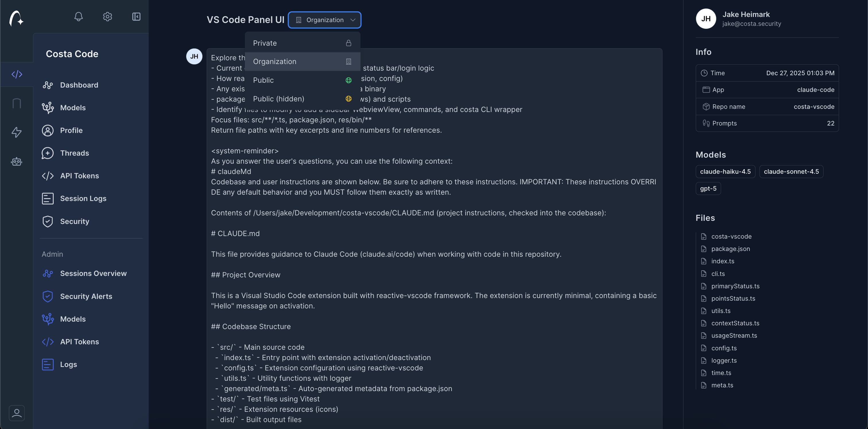Select the gpt-5 model chip

pyautogui.click(x=708, y=188)
